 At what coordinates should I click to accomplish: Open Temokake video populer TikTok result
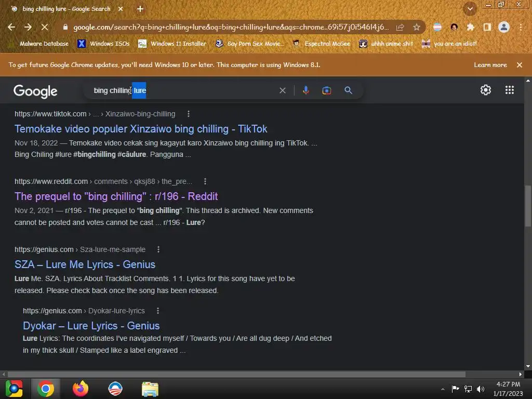(x=141, y=129)
